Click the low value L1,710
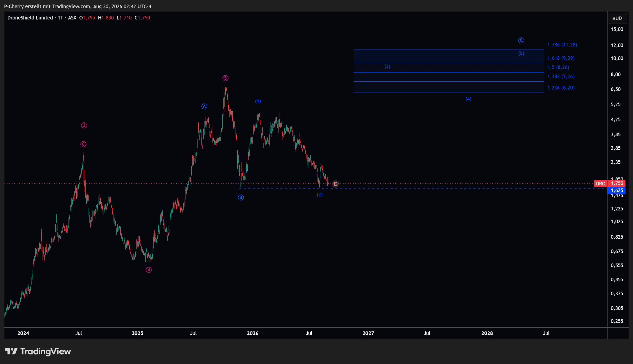The image size is (633, 364). click(x=124, y=18)
